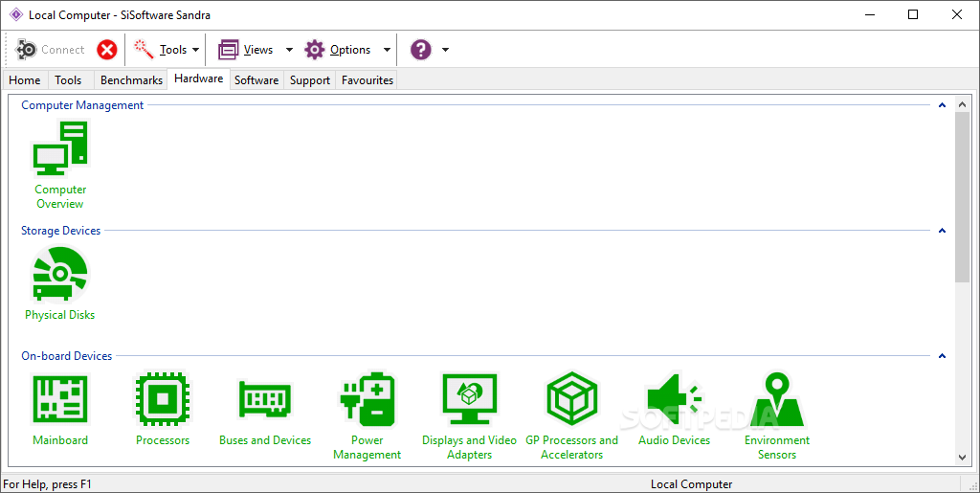Open GP Processors and Accelerators module

pyautogui.click(x=572, y=416)
